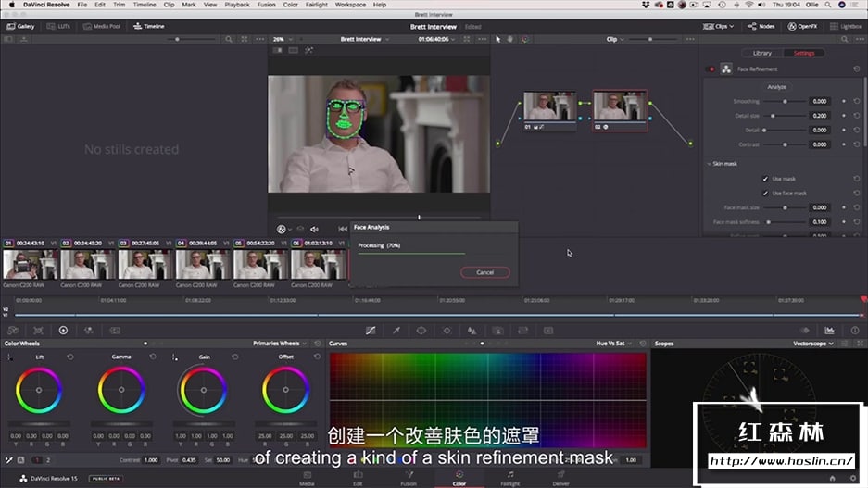Open the Blur palette
This screenshot has height=488, width=868.
pyautogui.click(x=472, y=331)
